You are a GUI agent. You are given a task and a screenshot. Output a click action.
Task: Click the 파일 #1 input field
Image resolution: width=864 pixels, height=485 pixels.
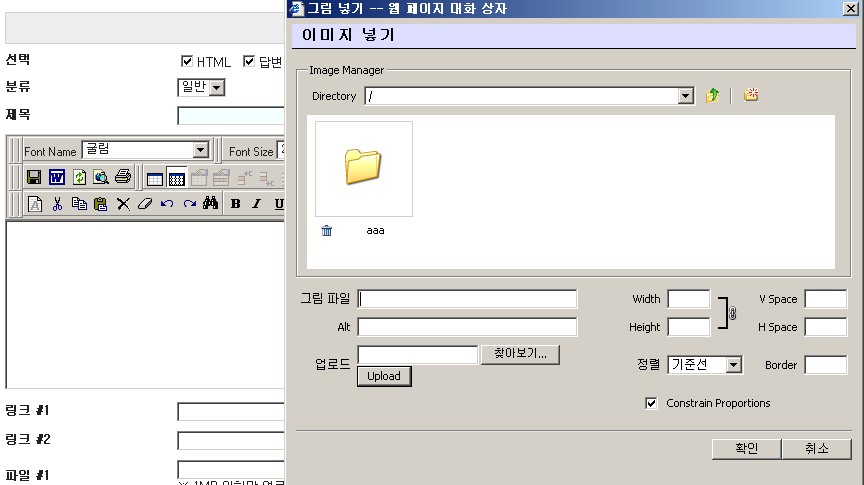(231, 470)
